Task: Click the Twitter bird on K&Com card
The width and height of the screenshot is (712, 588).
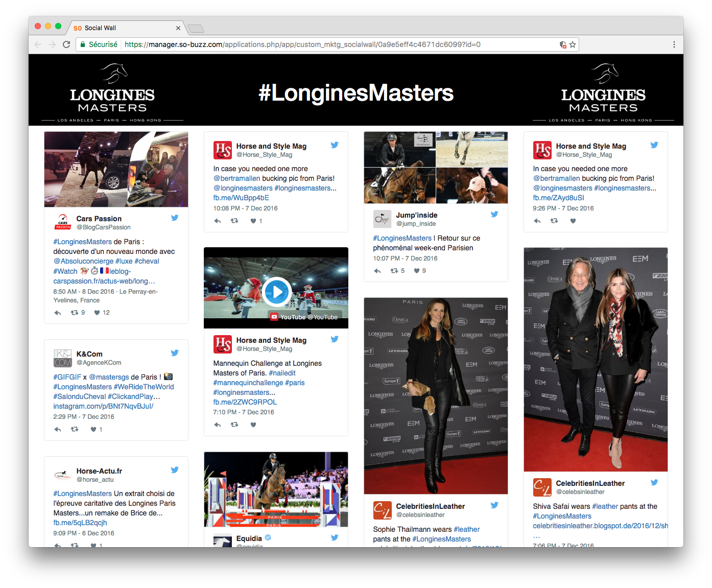Action: 175,353
